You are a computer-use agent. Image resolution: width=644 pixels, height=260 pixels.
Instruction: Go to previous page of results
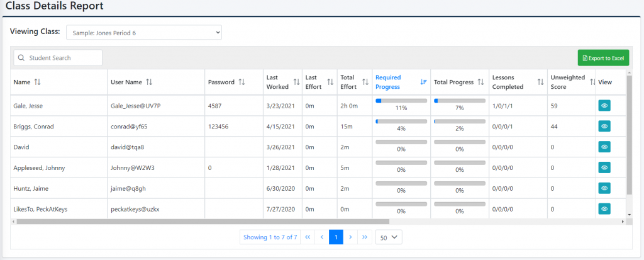click(321, 237)
